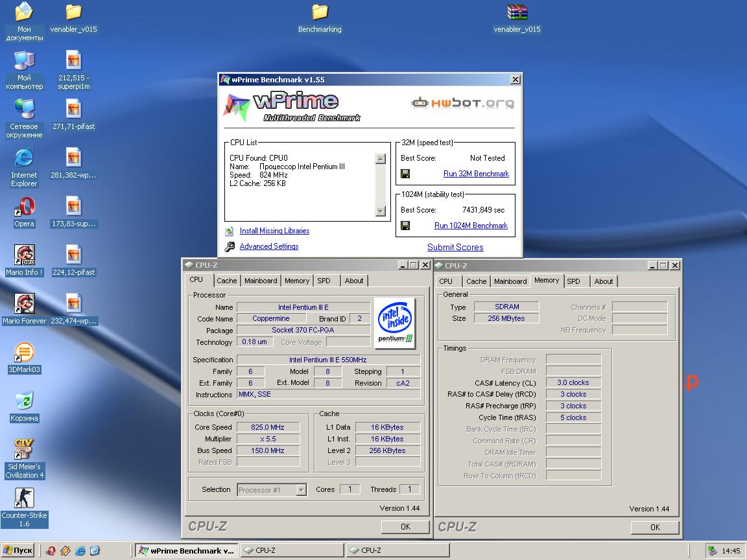The width and height of the screenshot is (747, 560).
Task: Click Run 1024M Benchmark link
Action: [x=471, y=226]
